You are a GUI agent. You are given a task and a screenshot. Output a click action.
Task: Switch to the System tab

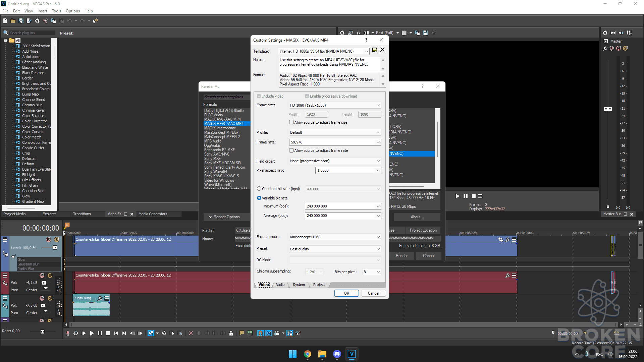pos(299,285)
